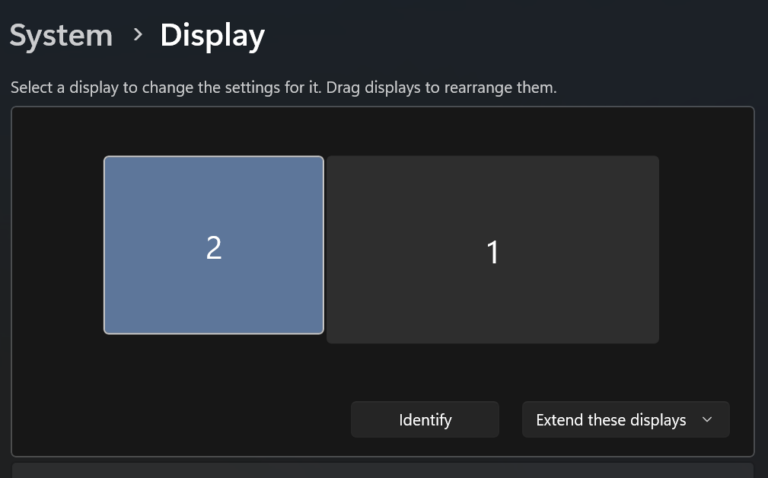Click the breadcrumb chevron after System
The height and width of the screenshot is (478, 768).
[x=137, y=36]
